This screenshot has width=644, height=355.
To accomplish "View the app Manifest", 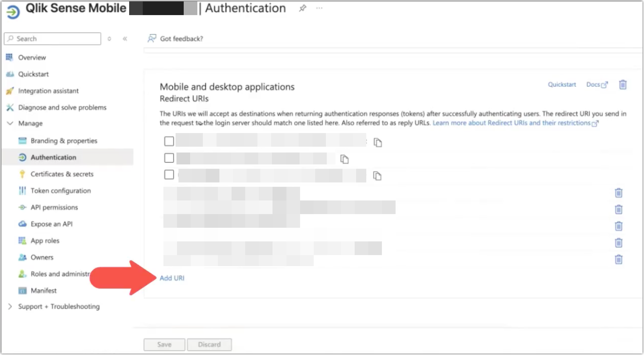I will click(x=43, y=290).
